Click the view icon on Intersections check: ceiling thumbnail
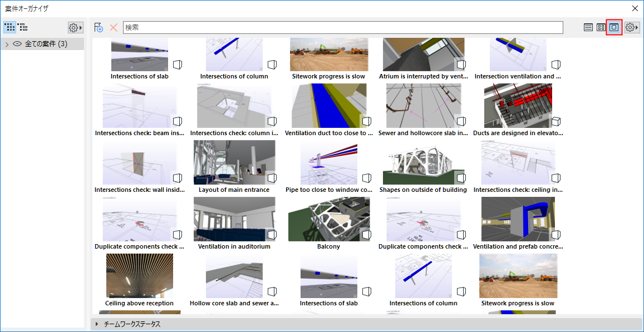The image size is (644, 332). (555, 178)
